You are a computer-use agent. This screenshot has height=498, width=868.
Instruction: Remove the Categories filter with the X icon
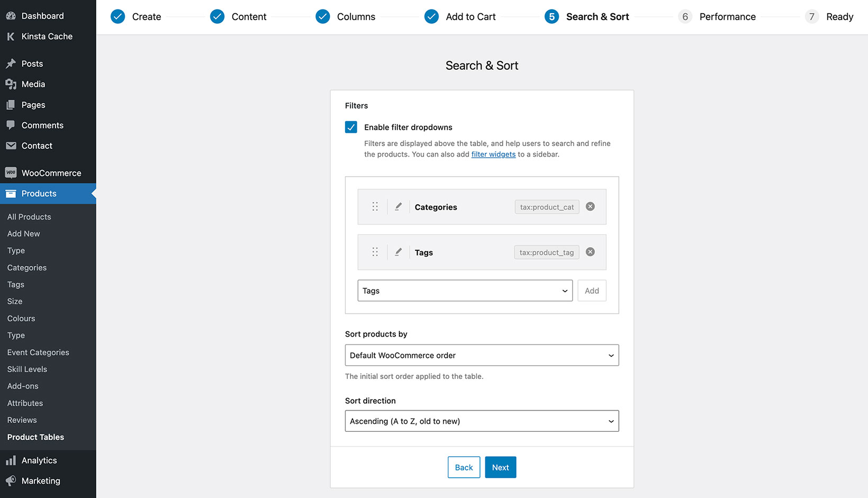coord(590,206)
